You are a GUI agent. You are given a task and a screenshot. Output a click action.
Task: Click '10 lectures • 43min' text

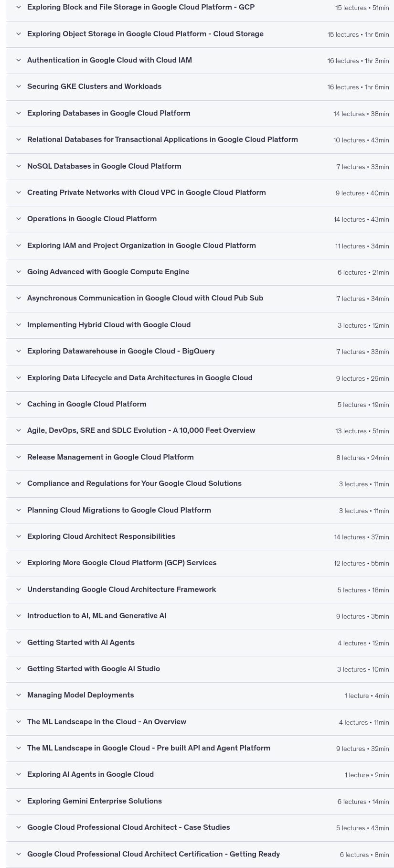361,140
